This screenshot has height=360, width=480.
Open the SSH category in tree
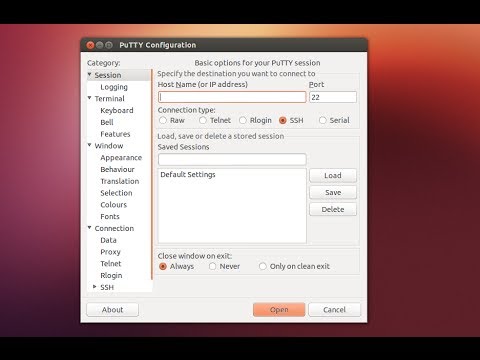pyautogui.click(x=107, y=287)
